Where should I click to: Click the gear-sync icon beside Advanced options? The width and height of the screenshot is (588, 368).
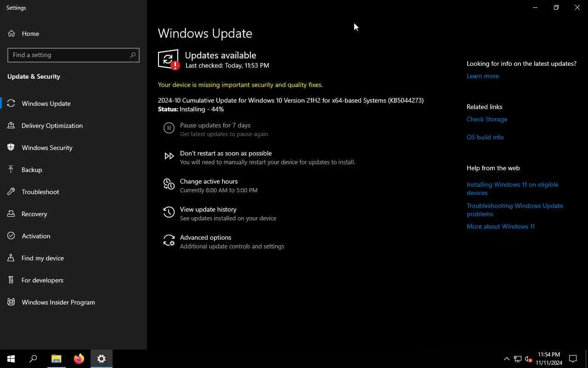pyautogui.click(x=169, y=241)
